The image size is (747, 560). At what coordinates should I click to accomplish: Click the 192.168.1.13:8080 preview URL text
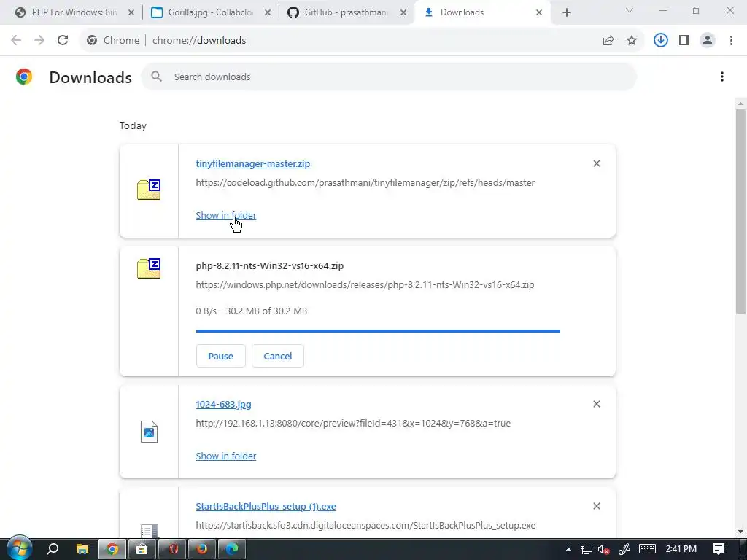[x=353, y=424]
